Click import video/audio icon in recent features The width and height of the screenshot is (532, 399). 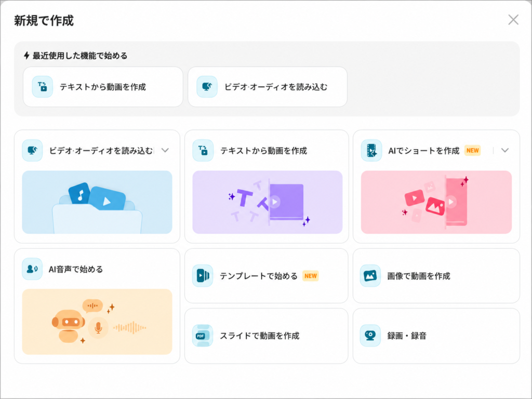coord(207,87)
